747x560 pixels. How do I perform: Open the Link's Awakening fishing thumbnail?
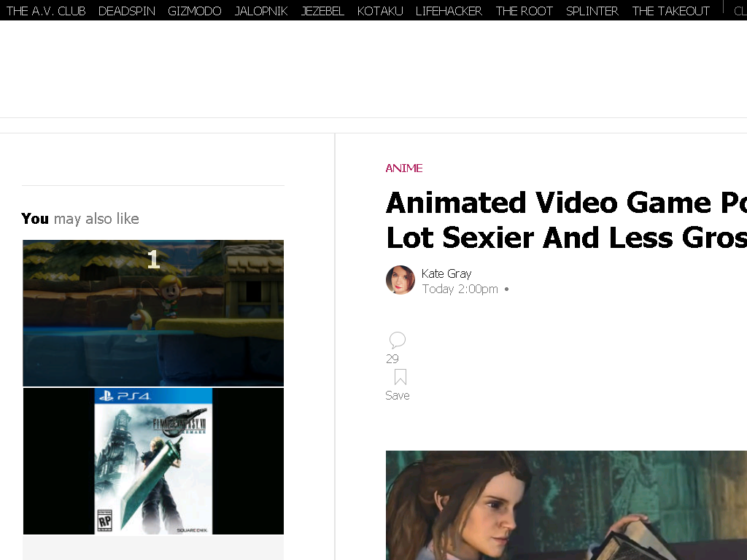(x=153, y=313)
